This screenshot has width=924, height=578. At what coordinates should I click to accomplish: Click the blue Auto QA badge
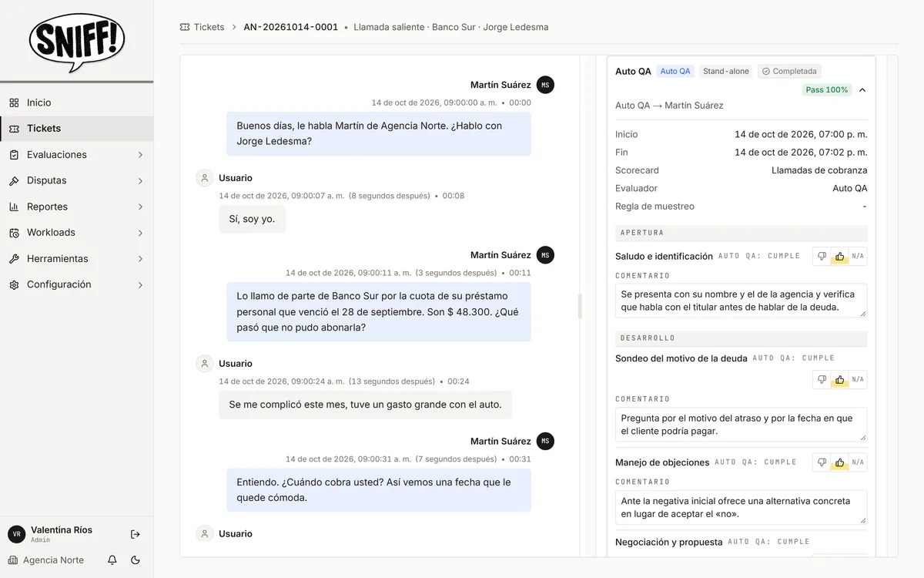pos(675,71)
